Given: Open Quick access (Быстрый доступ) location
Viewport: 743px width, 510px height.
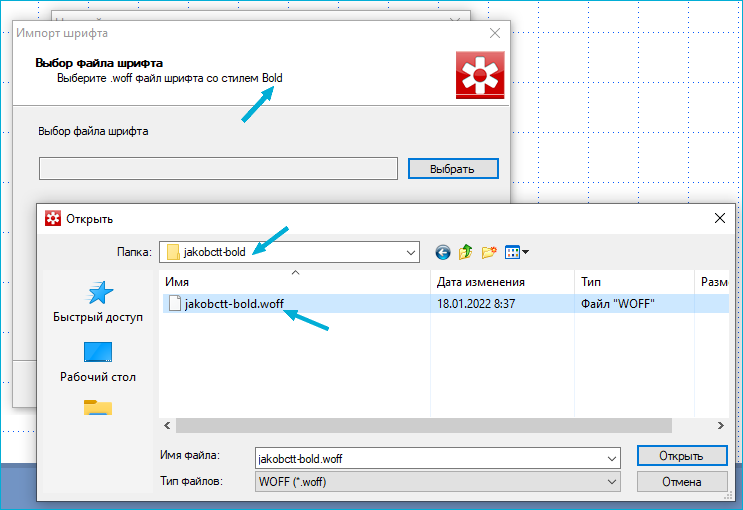Looking at the screenshot, I should click(98, 301).
